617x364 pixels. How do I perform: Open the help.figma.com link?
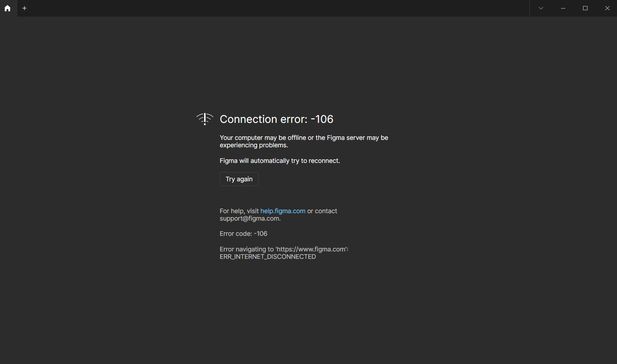[283, 211]
